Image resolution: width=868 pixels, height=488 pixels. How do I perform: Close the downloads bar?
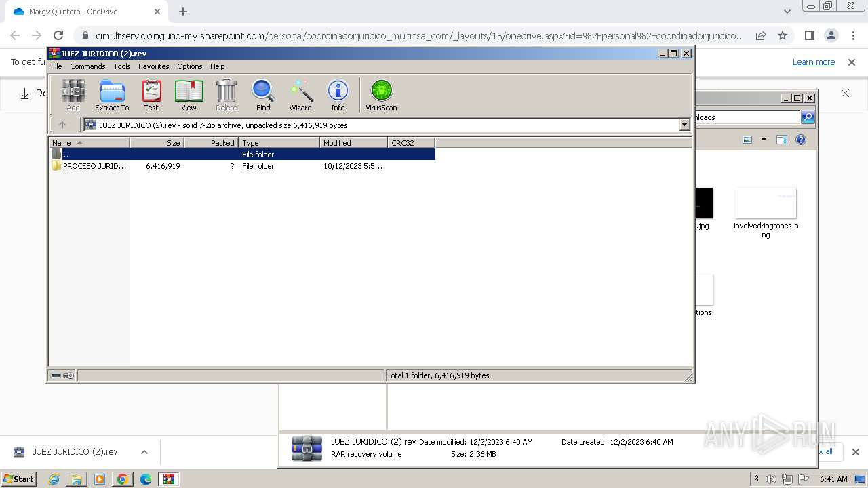tap(855, 452)
